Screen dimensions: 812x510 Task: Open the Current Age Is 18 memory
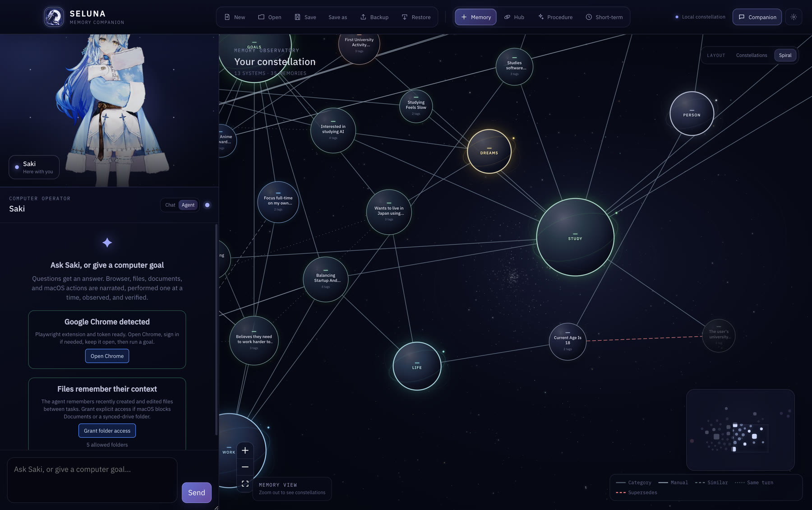point(567,342)
